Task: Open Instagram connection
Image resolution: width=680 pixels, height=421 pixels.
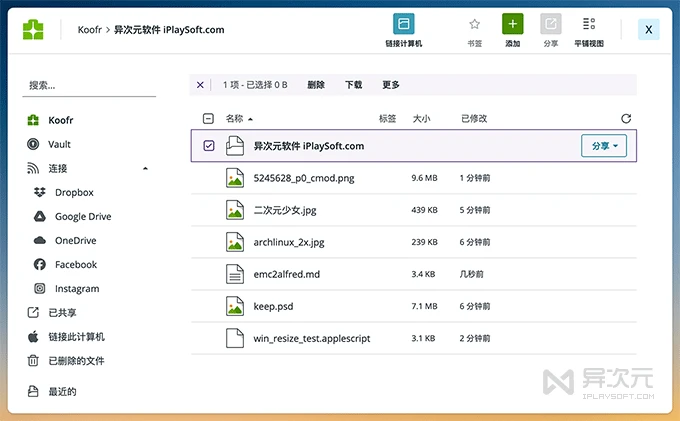Action: [77, 288]
